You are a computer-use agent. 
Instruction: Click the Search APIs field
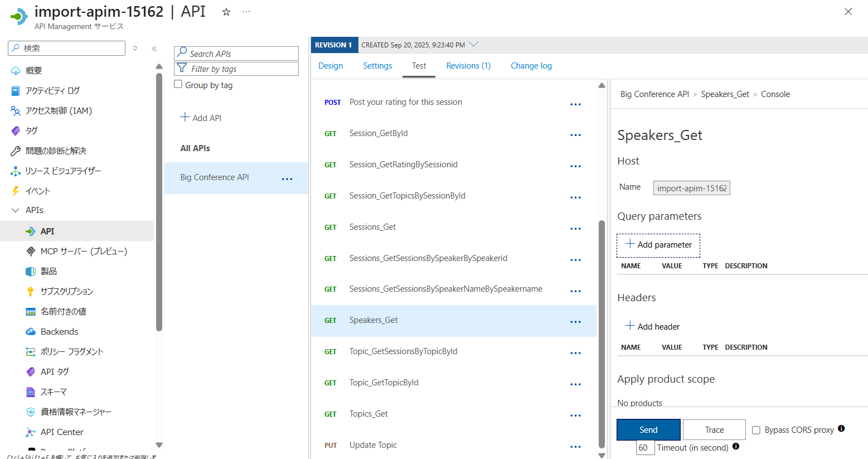click(x=236, y=54)
